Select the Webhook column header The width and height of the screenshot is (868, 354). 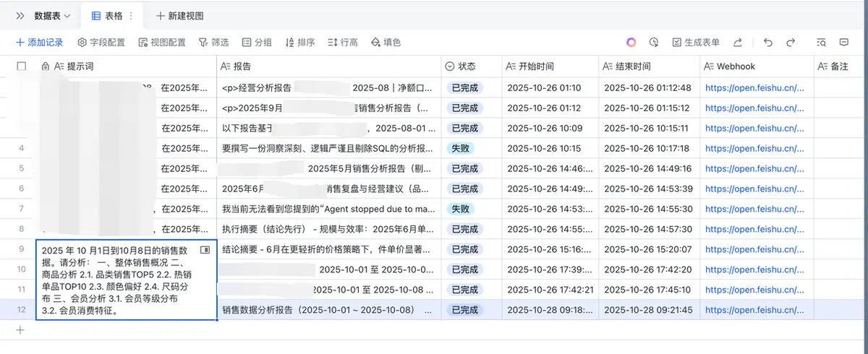(757, 66)
